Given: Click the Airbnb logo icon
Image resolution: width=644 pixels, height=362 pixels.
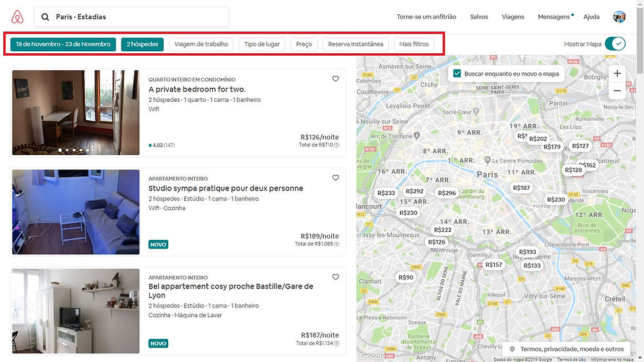Looking at the screenshot, I should pos(17,17).
